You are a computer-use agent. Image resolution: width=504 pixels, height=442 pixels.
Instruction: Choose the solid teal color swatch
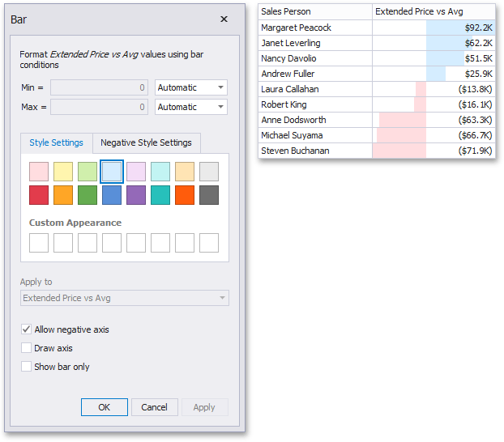coord(160,195)
